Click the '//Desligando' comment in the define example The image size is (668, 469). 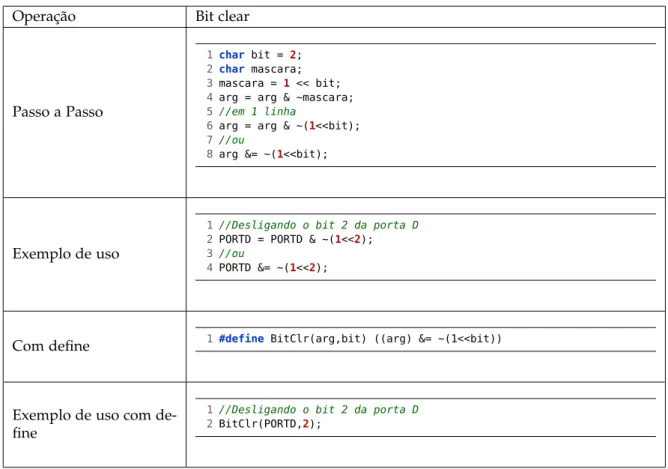pos(319,409)
